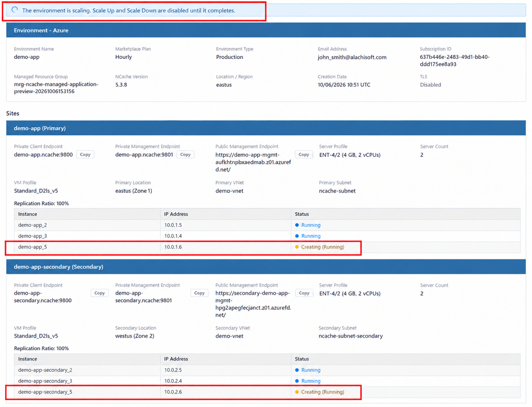Copy the demo-app-secondary.ncache:9801 management endpoint
This screenshot has height=407, width=532.
click(x=199, y=293)
